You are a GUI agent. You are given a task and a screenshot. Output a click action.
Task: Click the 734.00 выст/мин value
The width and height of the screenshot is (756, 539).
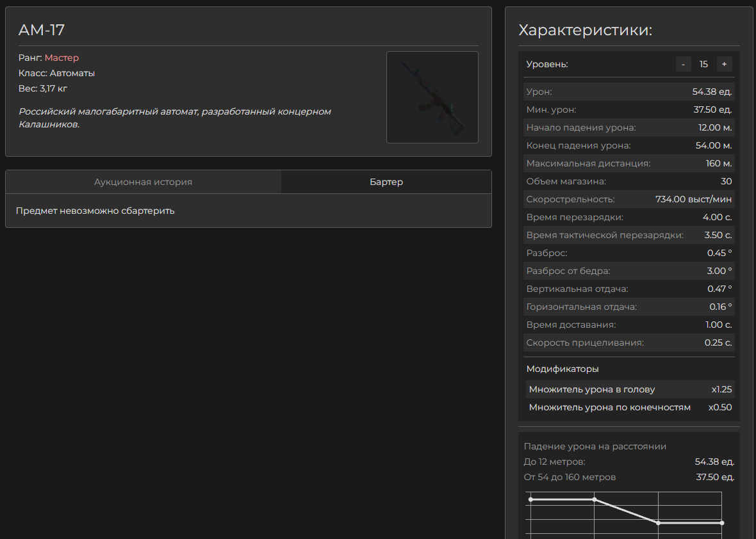[693, 200]
